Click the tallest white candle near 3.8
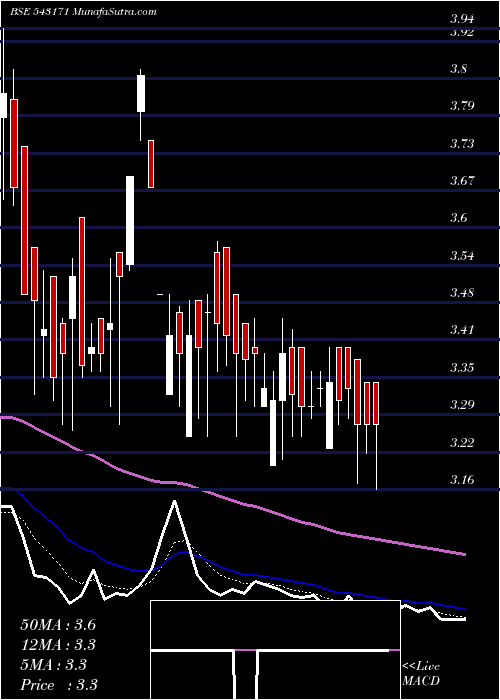The width and height of the screenshot is (500, 700). [141, 93]
